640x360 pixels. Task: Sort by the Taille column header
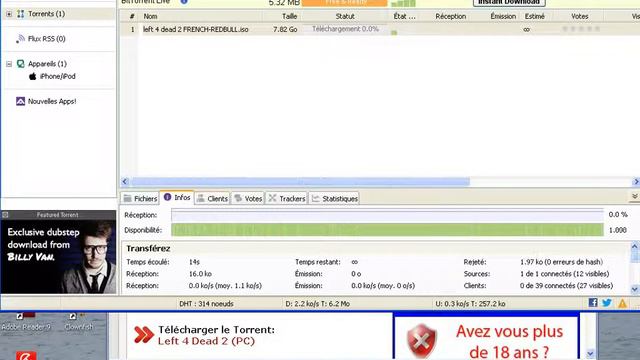[289, 16]
